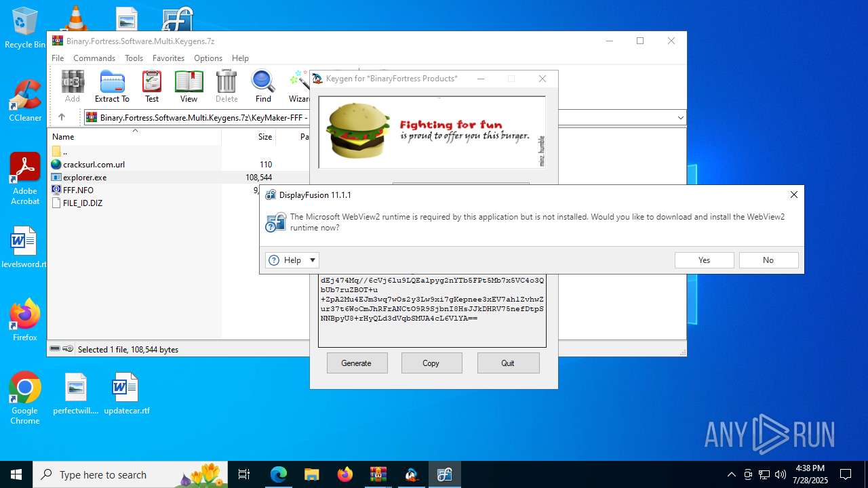Screen dimensions: 868x488
Task: Sort files by Size column header
Action: (248, 136)
